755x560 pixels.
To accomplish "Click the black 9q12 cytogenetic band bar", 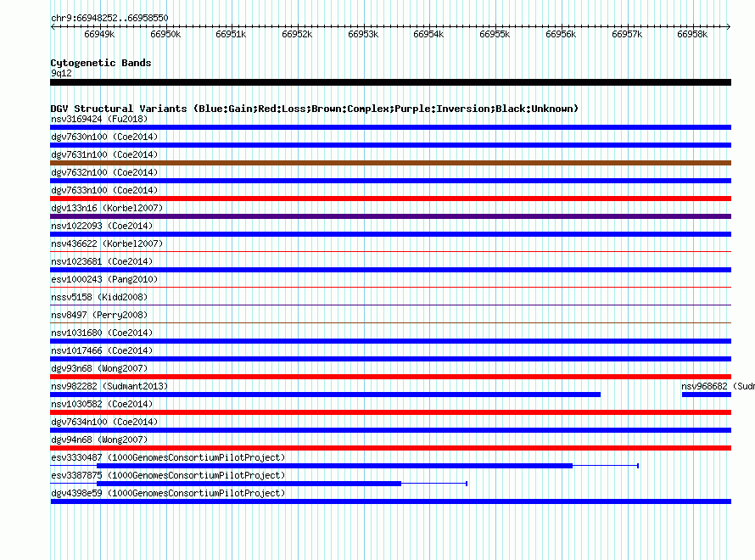I will [390, 82].
